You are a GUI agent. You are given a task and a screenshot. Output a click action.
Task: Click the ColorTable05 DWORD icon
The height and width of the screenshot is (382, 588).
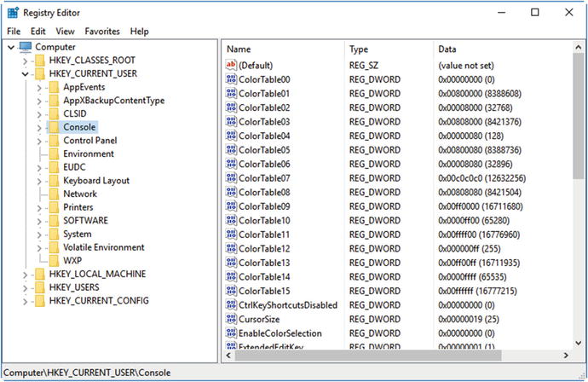[x=231, y=150]
